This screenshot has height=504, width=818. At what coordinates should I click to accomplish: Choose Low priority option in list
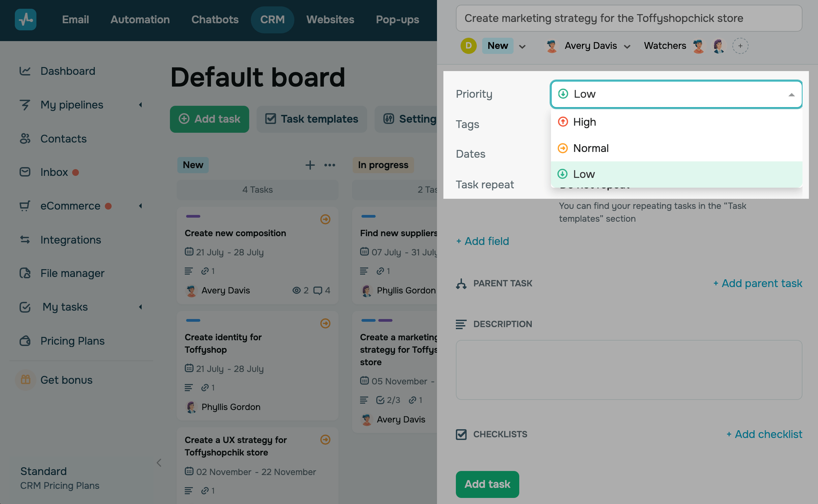pos(584,174)
